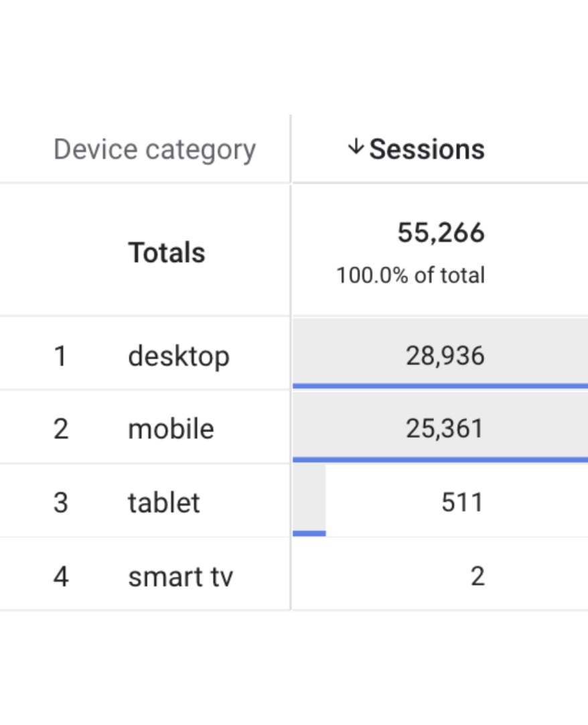The width and height of the screenshot is (588, 725).
Task: Select the tablet device category label
Action: (x=163, y=502)
